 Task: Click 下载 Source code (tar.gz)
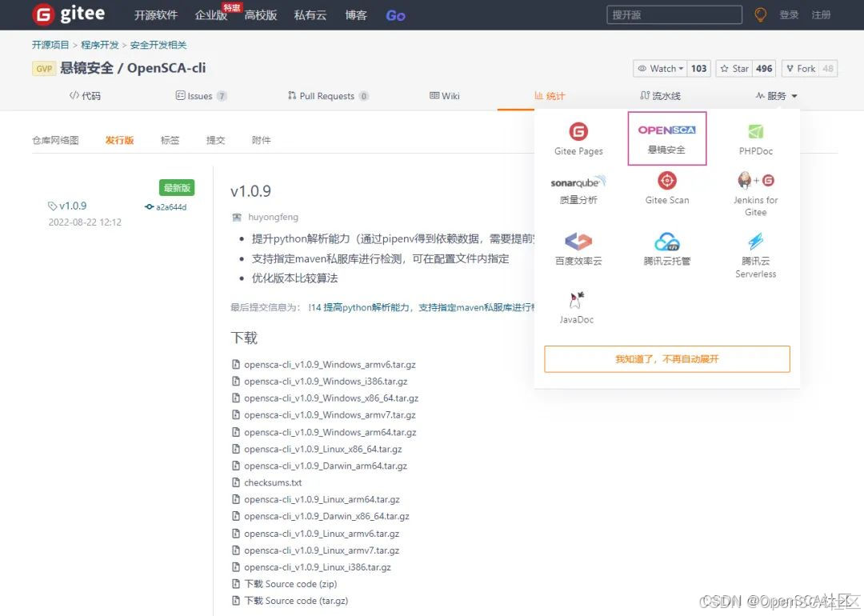pyautogui.click(x=296, y=601)
